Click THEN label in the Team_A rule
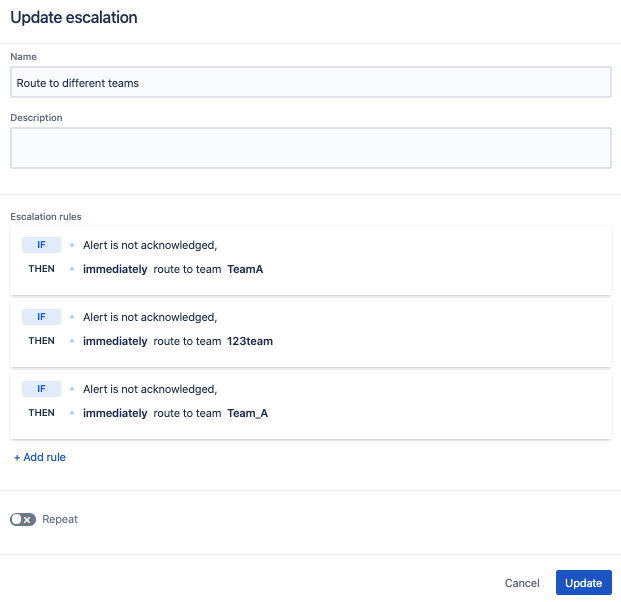 point(42,413)
